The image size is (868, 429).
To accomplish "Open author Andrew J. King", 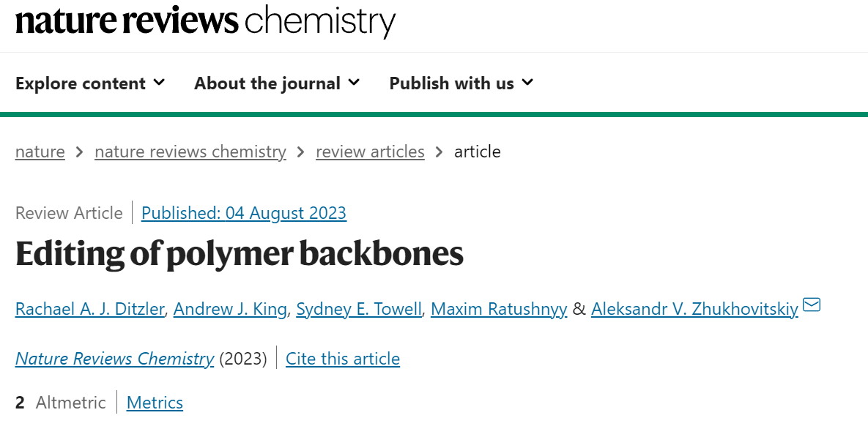I will [x=230, y=308].
